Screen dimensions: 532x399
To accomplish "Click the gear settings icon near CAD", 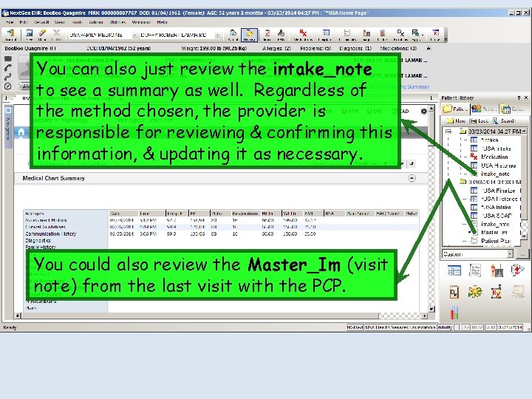I will (424, 112).
